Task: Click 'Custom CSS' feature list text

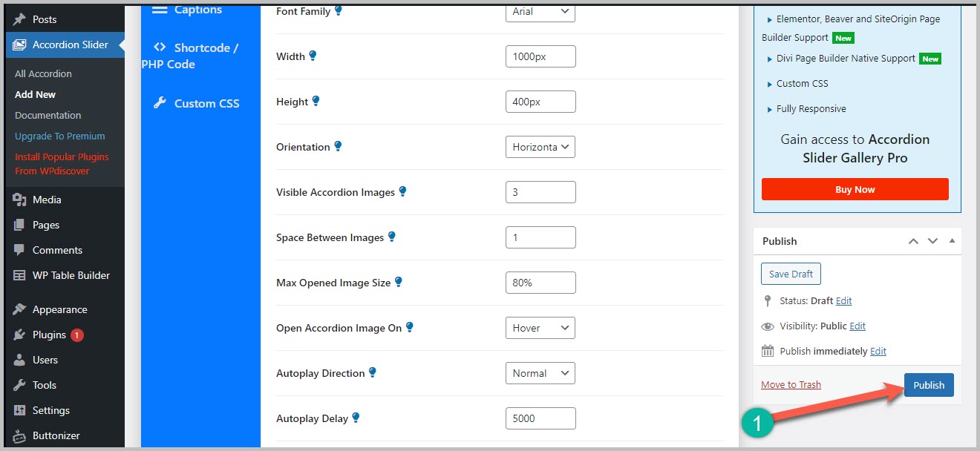Action: point(803,83)
